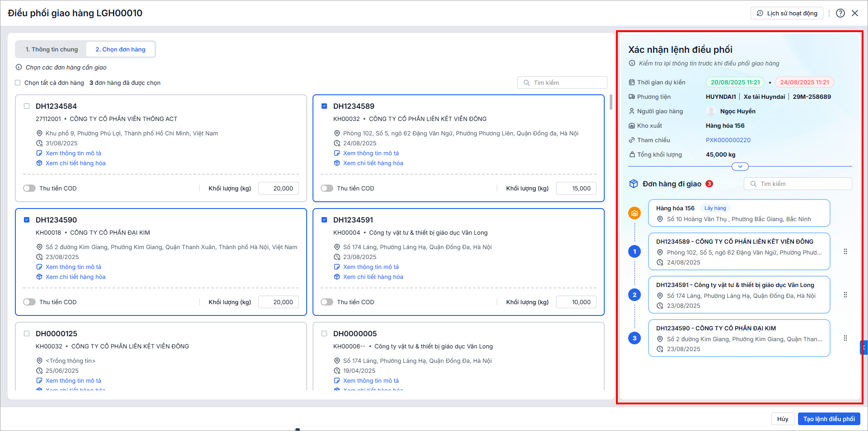
Task: Click the orange warehouse pickup icon
Action: click(635, 213)
